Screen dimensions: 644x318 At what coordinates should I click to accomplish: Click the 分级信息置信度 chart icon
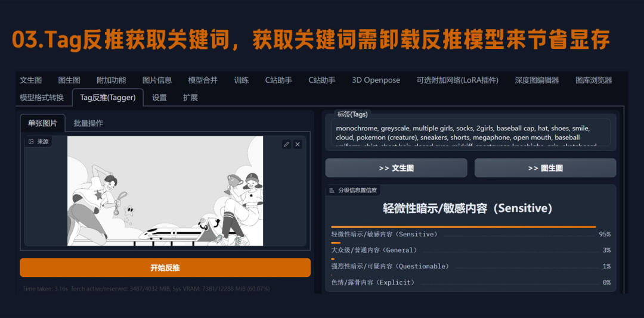click(332, 191)
